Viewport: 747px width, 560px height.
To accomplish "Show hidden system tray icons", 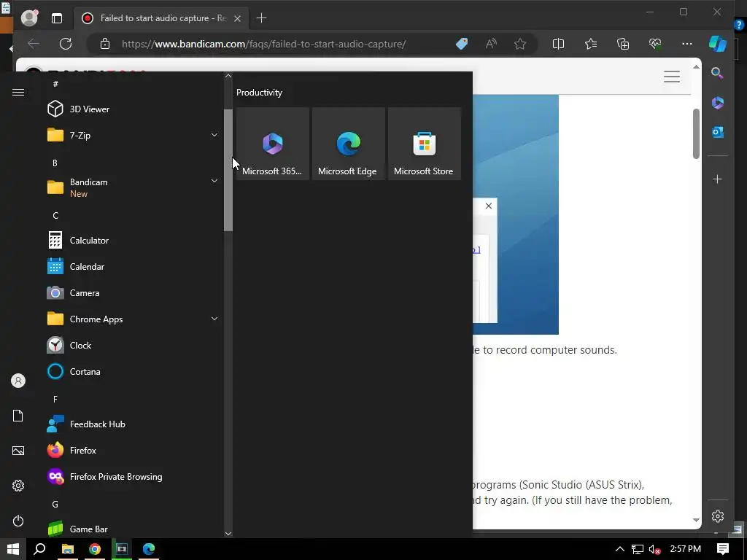I will pos(620,549).
